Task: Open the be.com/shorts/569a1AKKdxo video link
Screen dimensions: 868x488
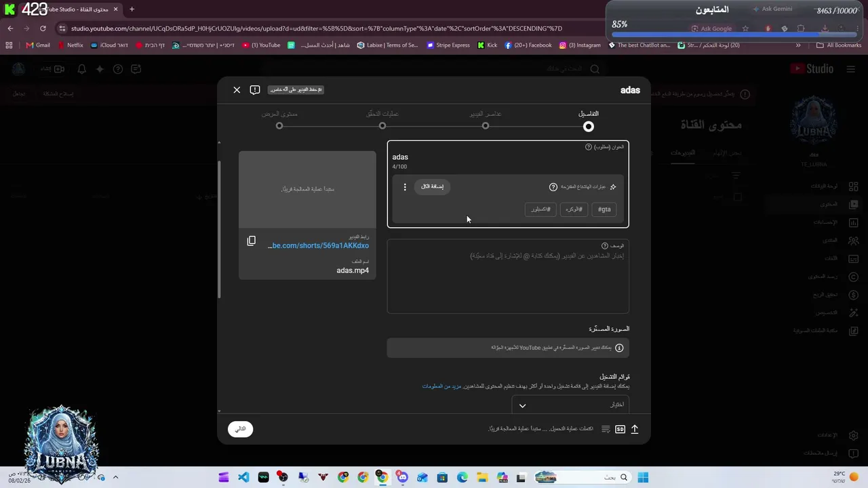Action: (x=318, y=245)
